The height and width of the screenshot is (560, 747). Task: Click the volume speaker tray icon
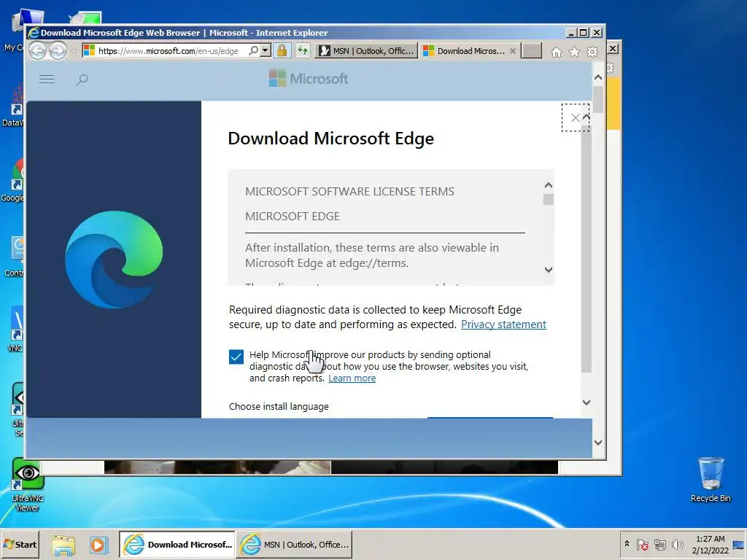pos(677,544)
